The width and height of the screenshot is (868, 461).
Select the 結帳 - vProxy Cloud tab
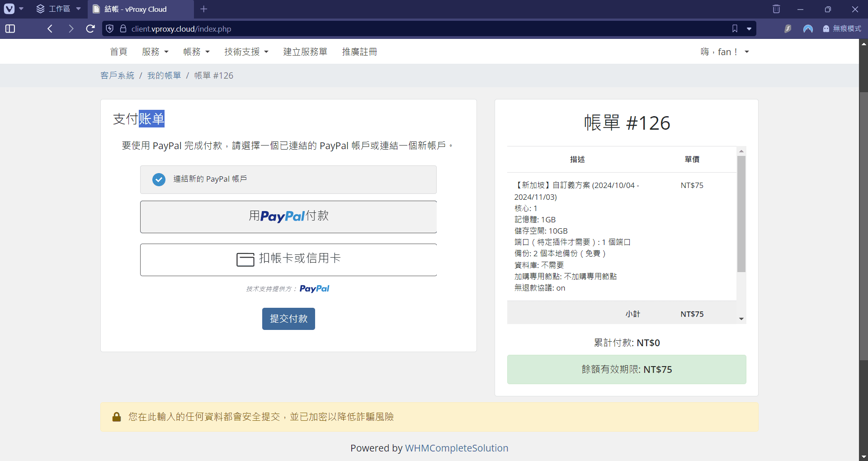tap(141, 9)
